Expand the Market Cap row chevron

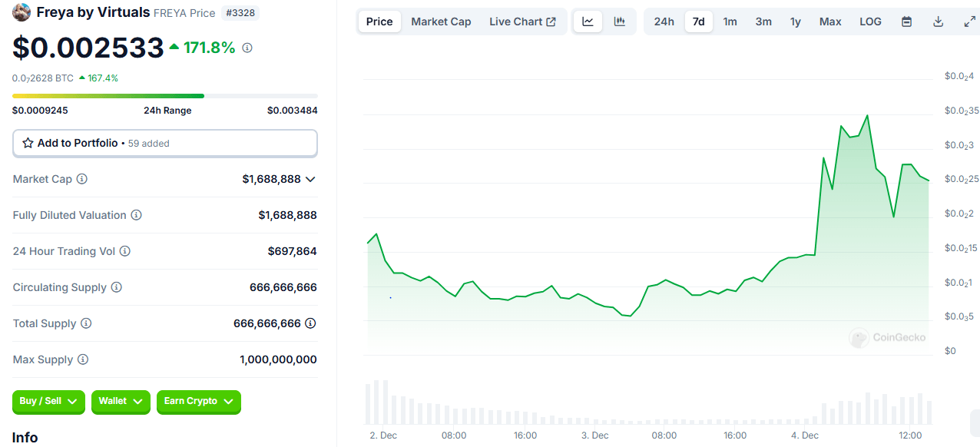[x=310, y=179]
